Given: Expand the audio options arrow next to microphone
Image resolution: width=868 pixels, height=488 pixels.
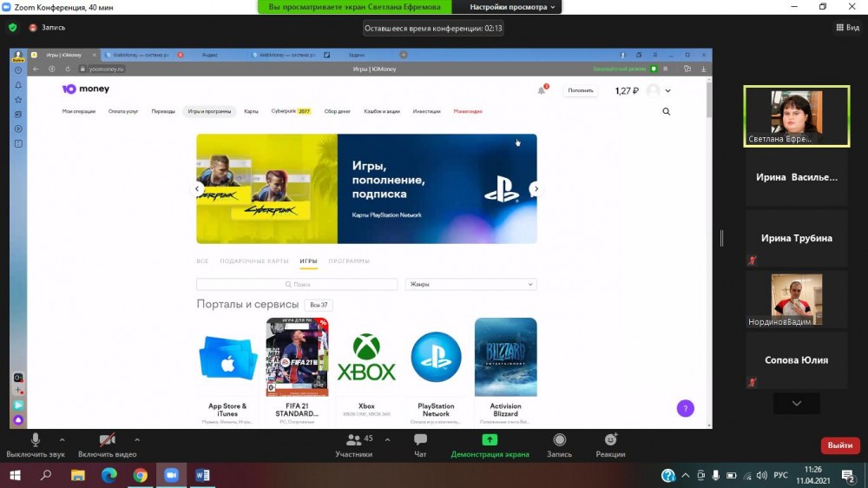Looking at the screenshot, I should click(62, 439).
